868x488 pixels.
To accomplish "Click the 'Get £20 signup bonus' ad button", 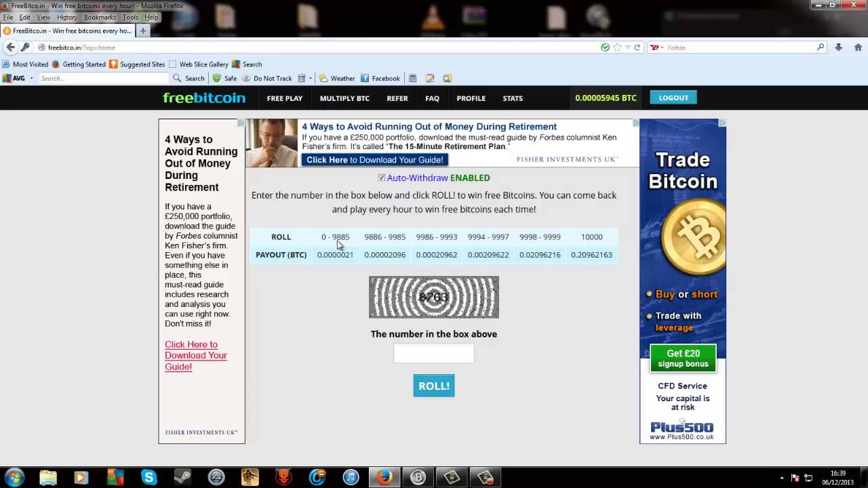I will pos(683,359).
